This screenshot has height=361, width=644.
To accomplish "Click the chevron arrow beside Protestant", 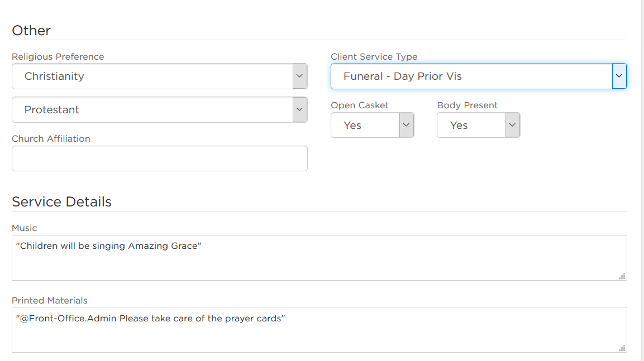I will click(x=300, y=109).
